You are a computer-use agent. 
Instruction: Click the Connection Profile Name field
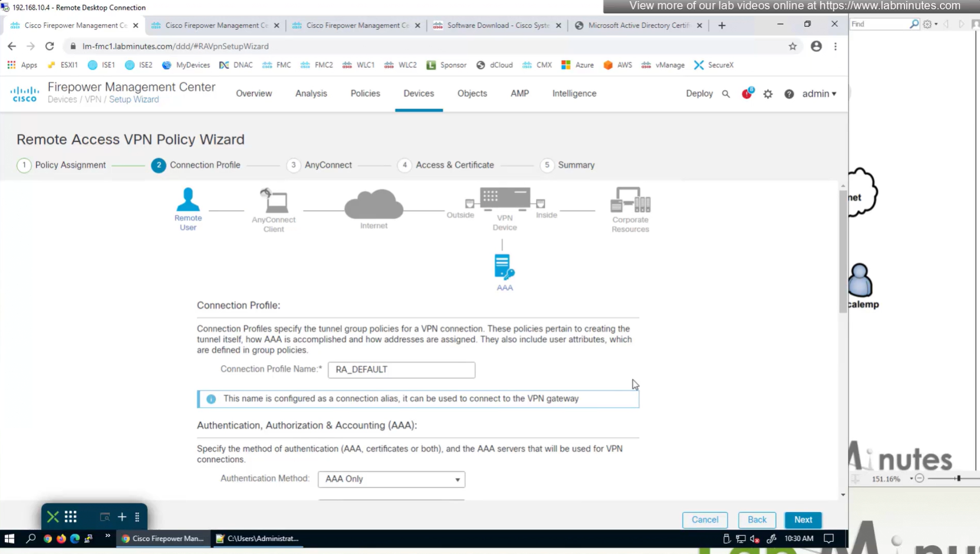pyautogui.click(x=401, y=369)
